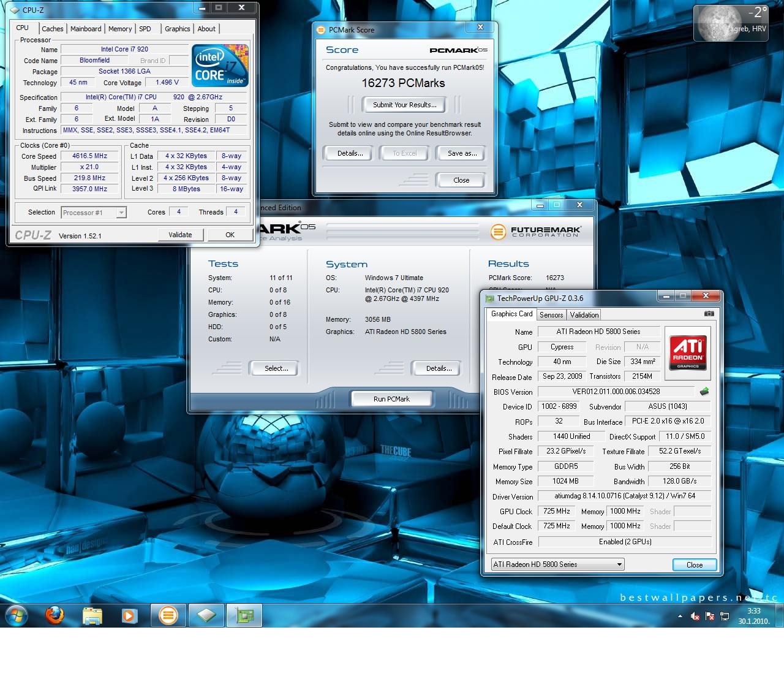Viewport: 784px width, 684px height.
Task: Click the Validate button in CPU-Z
Action: pos(180,235)
